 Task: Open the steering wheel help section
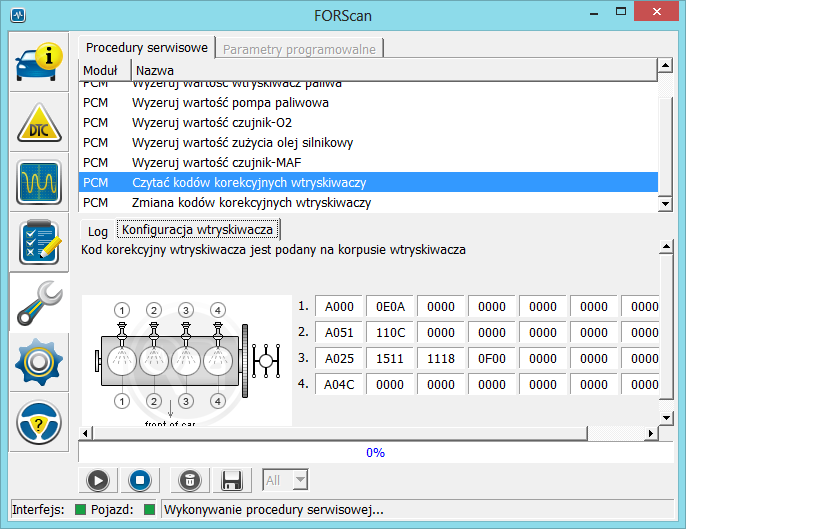[40, 421]
